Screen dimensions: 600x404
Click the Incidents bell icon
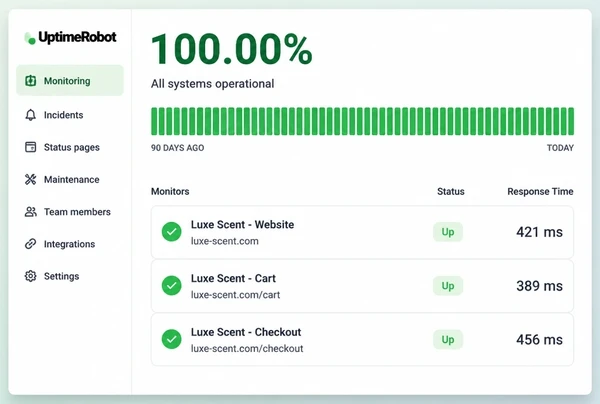tap(31, 115)
